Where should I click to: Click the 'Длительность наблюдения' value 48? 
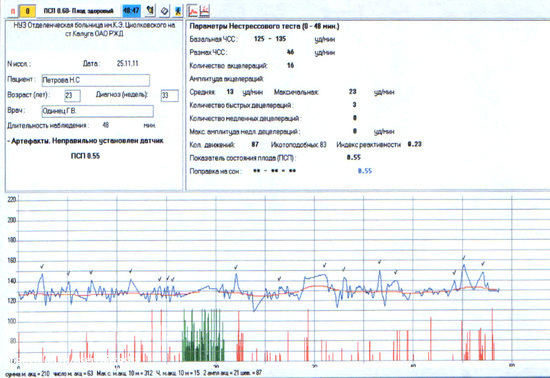tap(106, 125)
